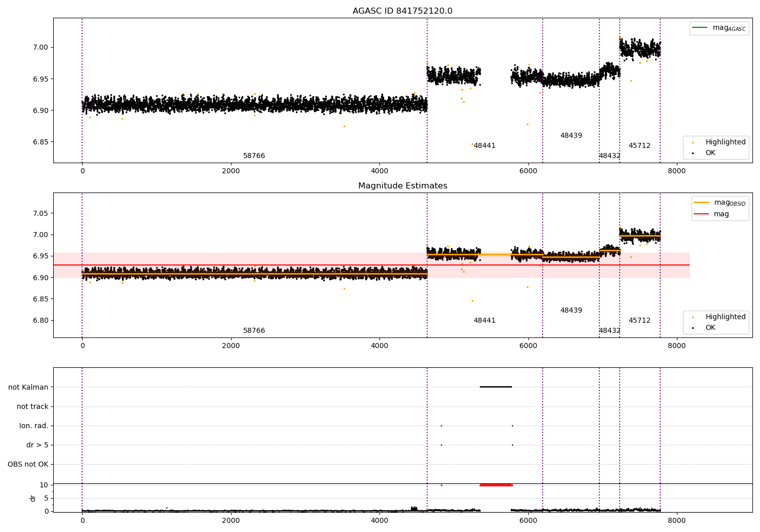Select the orange mag OBSID legend line
This screenshot has width=760, height=532.
pyautogui.click(x=701, y=203)
